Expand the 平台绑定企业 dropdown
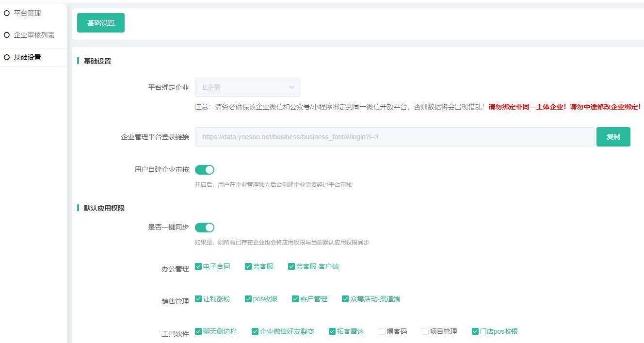The height and width of the screenshot is (343, 644). pos(247,87)
